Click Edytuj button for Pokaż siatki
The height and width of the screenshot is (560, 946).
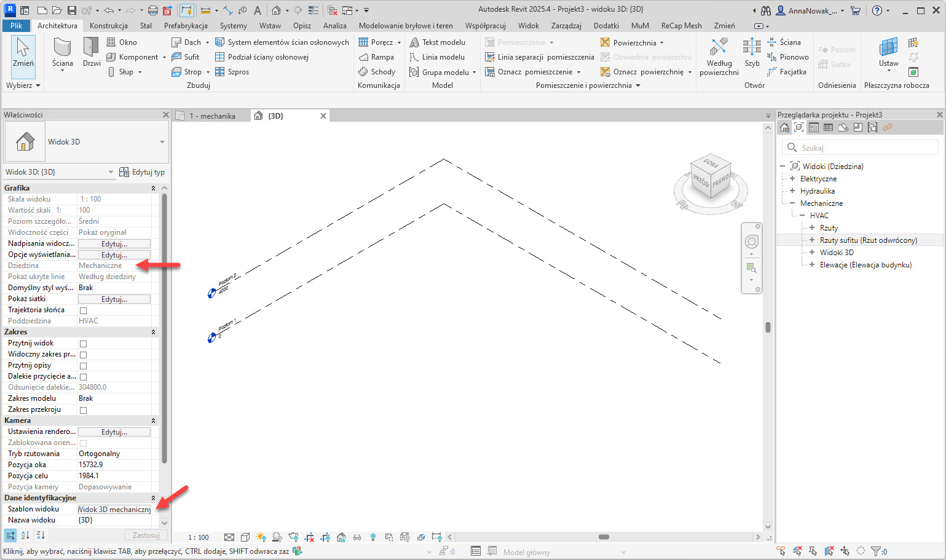click(114, 299)
